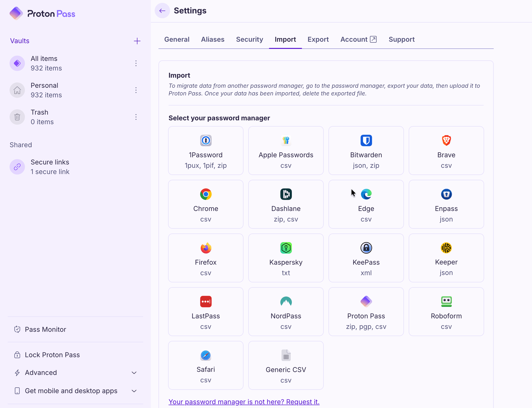Import data from Dashlane
The width and height of the screenshot is (532, 408).
(x=286, y=204)
